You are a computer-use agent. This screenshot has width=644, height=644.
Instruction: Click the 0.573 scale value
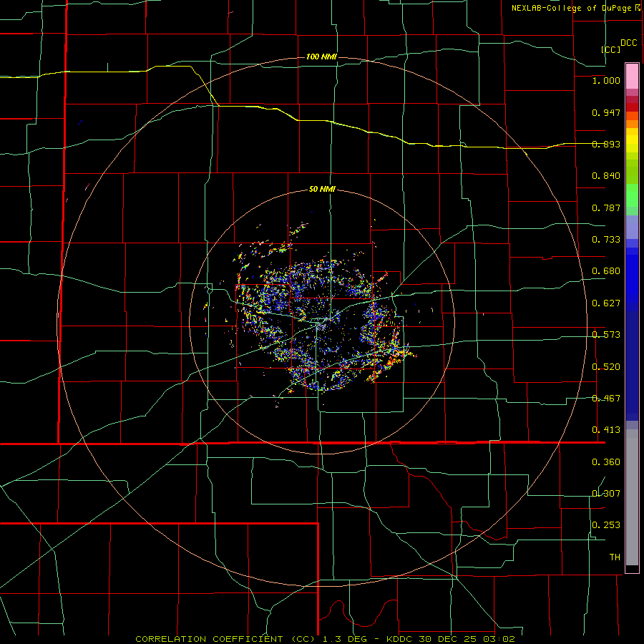click(x=606, y=334)
